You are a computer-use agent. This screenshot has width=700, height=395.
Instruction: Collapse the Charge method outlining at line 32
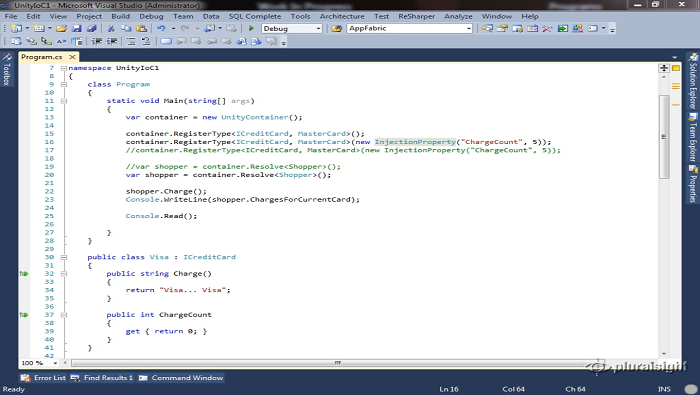[x=64, y=274]
